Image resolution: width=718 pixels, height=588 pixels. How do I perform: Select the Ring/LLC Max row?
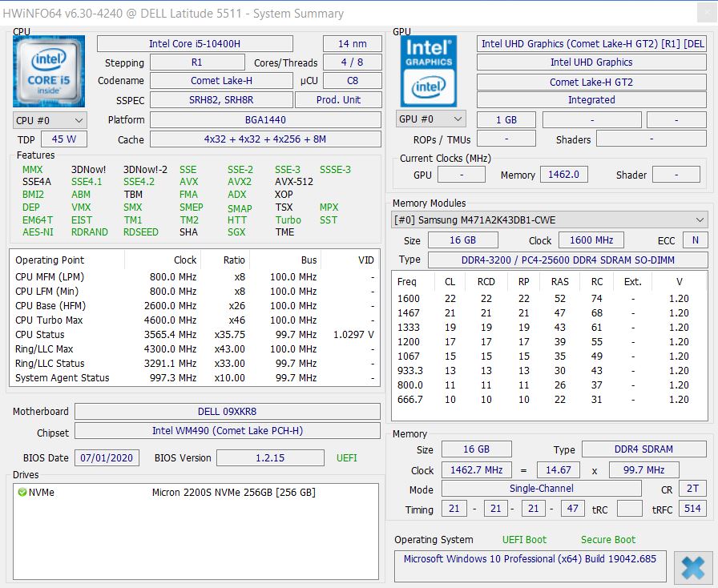point(195,349)
